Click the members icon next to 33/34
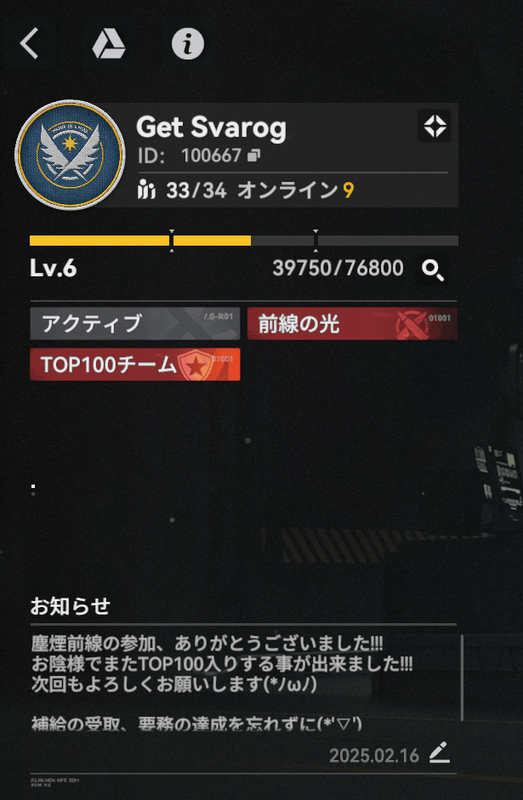The width and height of the screenshot is (523, 800). pos(146,190)
